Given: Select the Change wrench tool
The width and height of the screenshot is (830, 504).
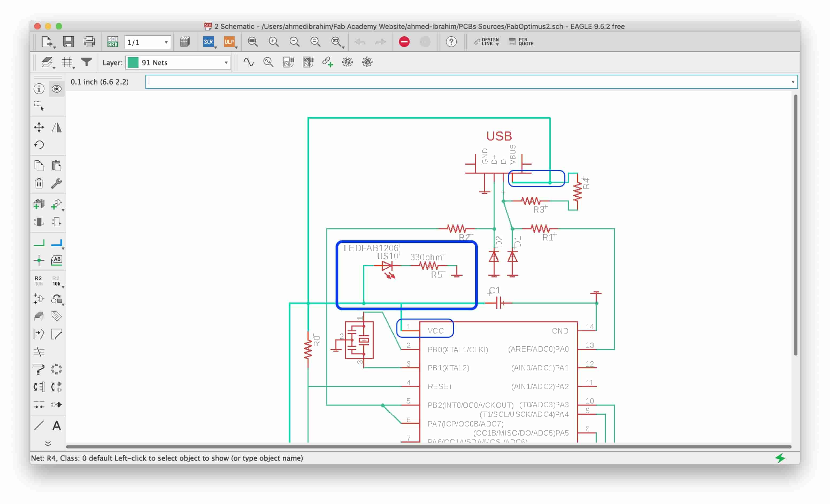Looking at the screenshot, I should (57, 184).
